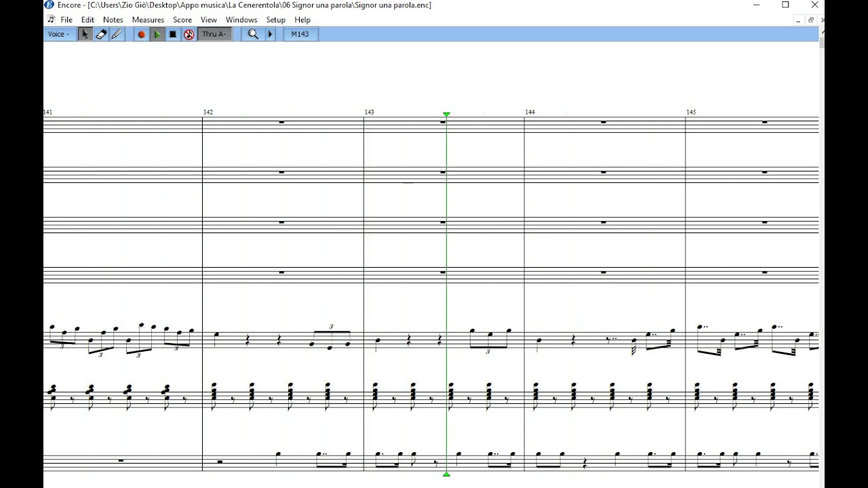The image size is (868, 488).
Task: Start recording with the red record button
Action: (141, 34)
